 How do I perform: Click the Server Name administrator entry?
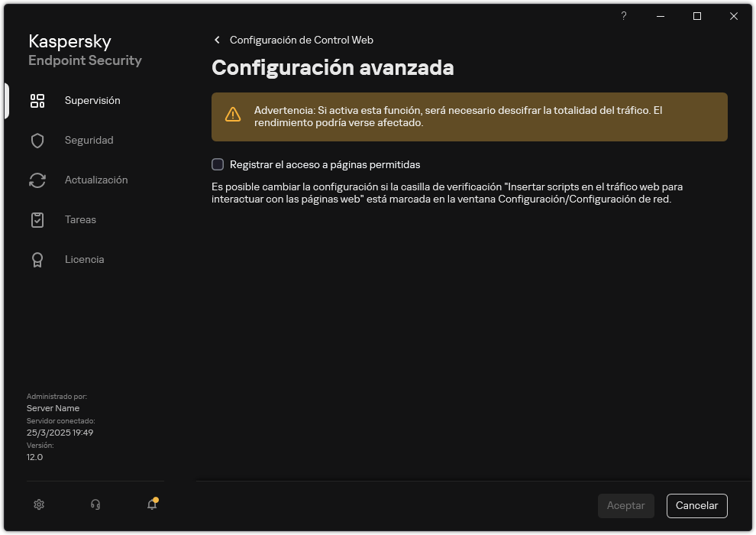coord(53,407)
